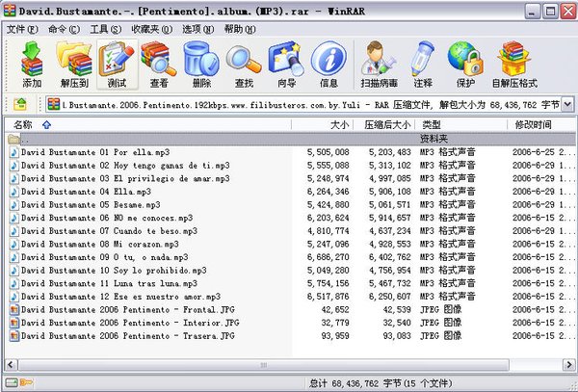Click the "资料夹" type cell in ".." row
This screenshot has width=578, height=392.
433,139
